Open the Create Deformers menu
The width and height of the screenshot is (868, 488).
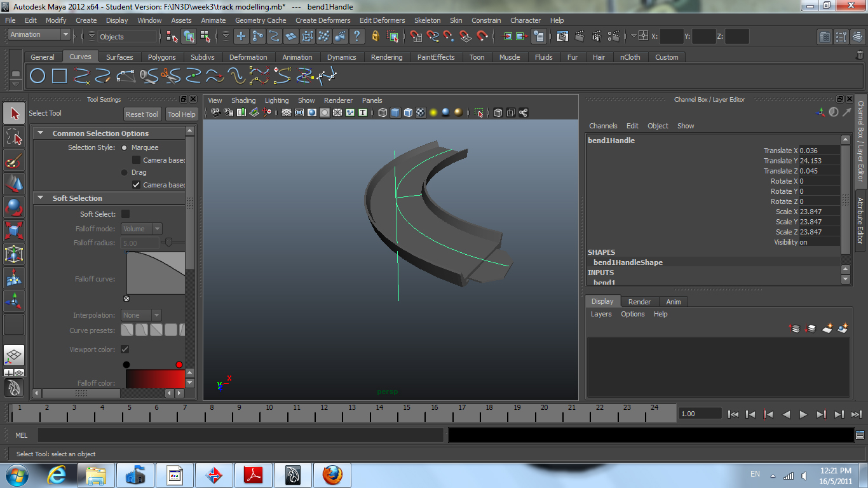pyautogui.click(x=323, y=20)
